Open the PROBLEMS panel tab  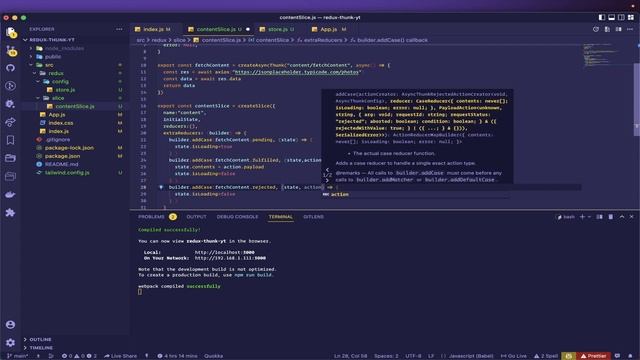pyautogui.click(x=151, y=217)
